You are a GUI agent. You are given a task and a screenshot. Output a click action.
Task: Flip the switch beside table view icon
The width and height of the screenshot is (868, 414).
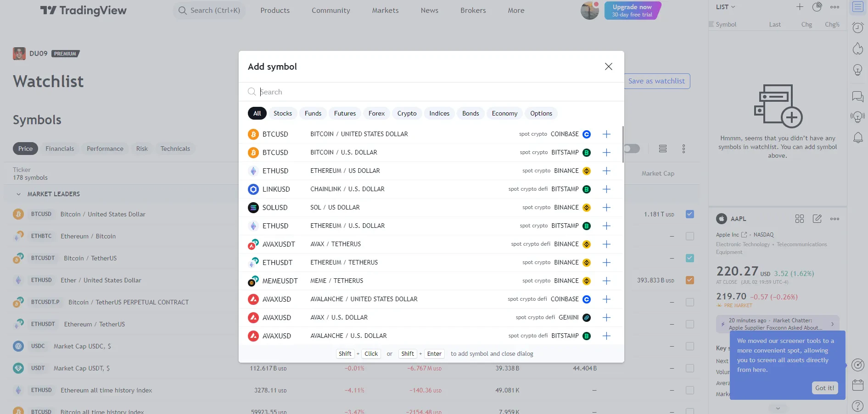tap(632, 149)
